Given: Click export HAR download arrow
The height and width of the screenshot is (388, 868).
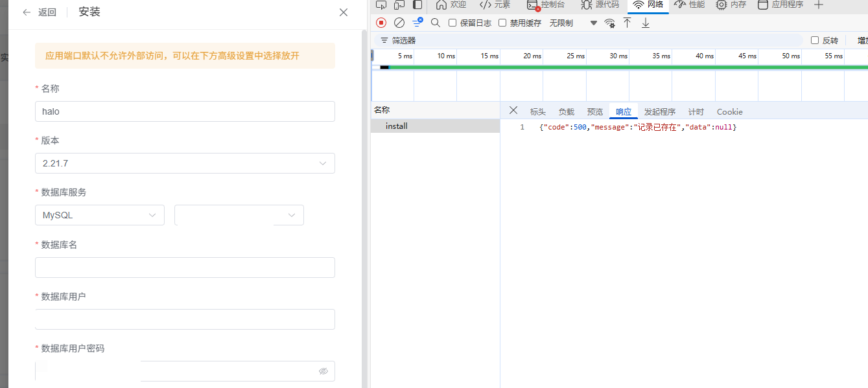Looking at the screenshot, I should click(x=646, y=23).
